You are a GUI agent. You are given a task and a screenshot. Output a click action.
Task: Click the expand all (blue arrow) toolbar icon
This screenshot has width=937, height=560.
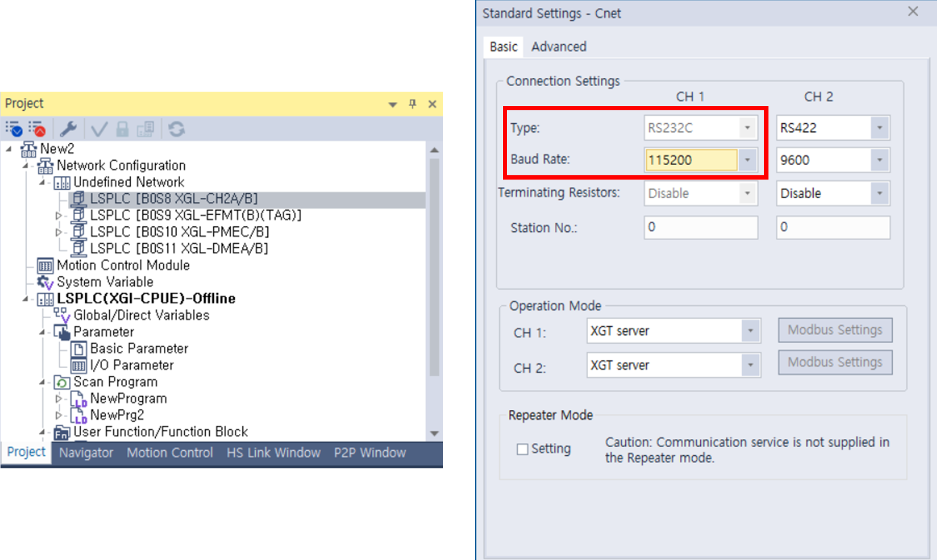[14, 129]
